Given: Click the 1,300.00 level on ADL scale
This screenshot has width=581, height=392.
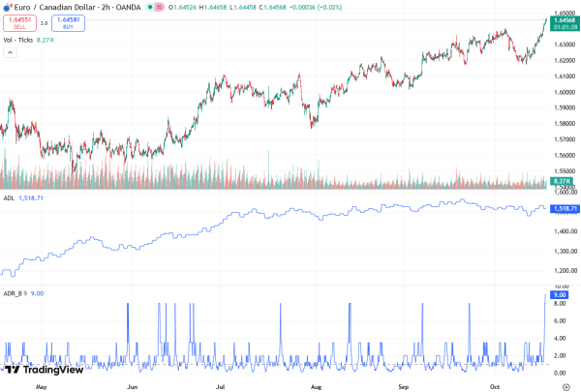Looking at the screenshot, I should tap(563, 252).
